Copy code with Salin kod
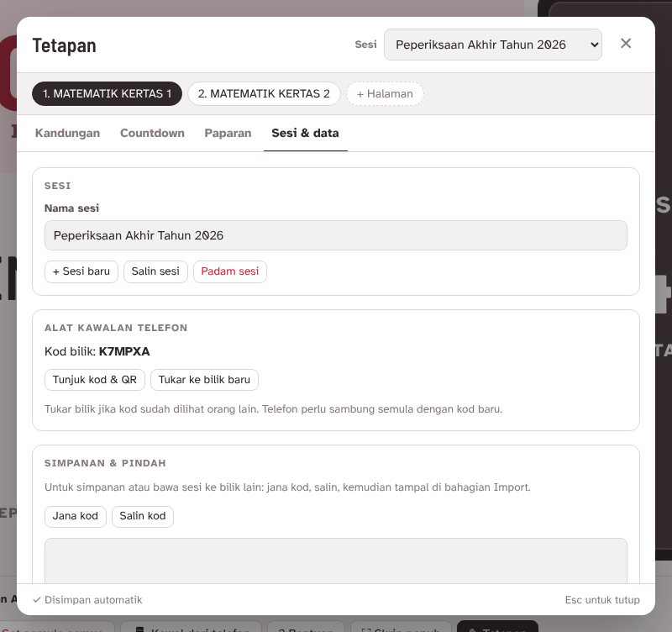The image size is (672, 632). tap(142, 516)
